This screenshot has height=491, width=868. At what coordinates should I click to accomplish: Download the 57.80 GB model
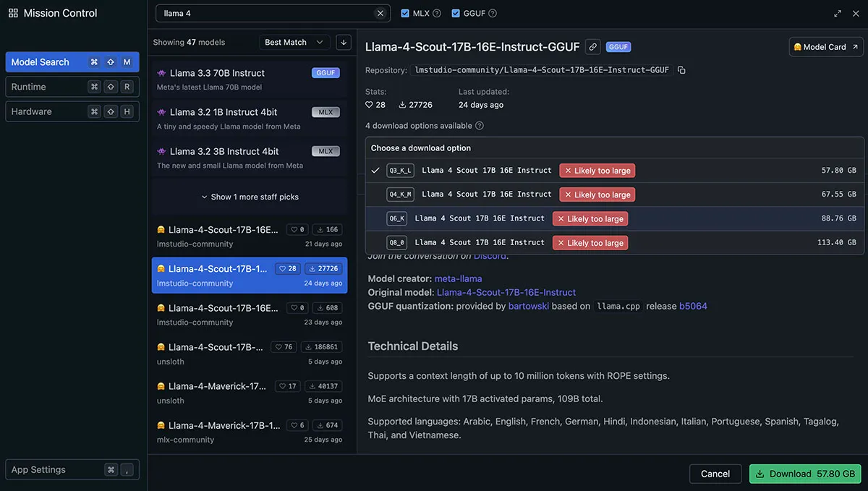tap(805, 474)
